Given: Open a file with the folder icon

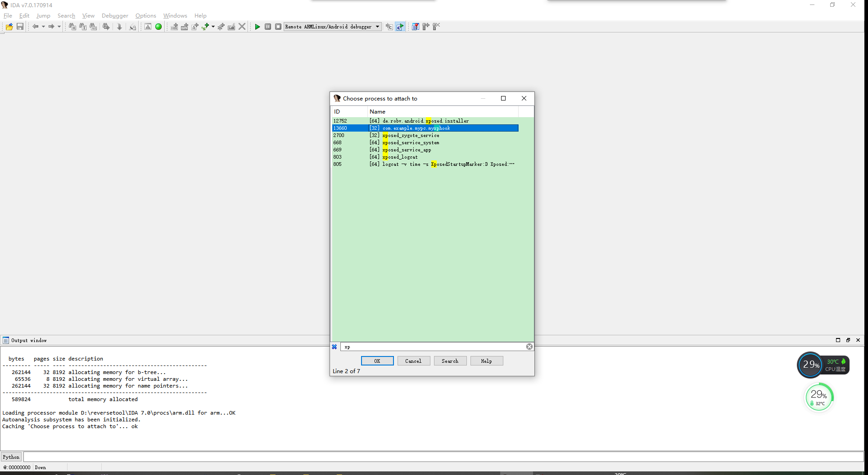Looking at the screenshot, I should pos(9,27).
